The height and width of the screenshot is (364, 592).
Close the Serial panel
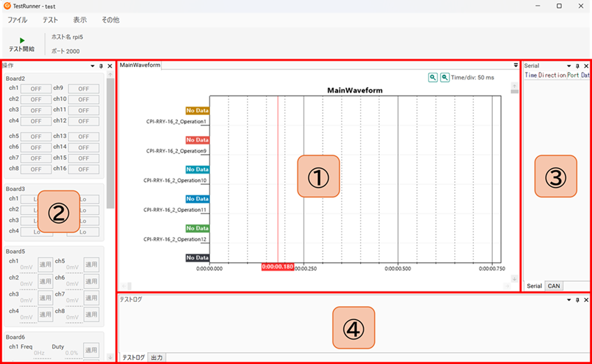click(586, 66)
